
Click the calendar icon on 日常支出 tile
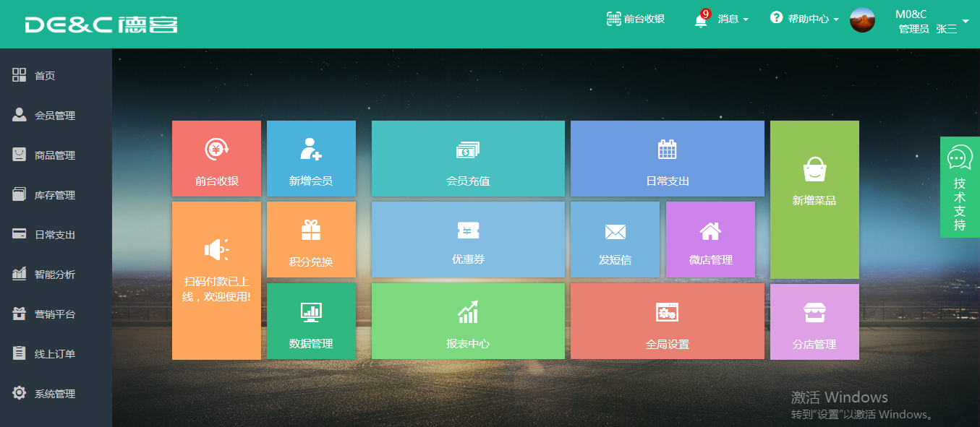pos(667,150)
